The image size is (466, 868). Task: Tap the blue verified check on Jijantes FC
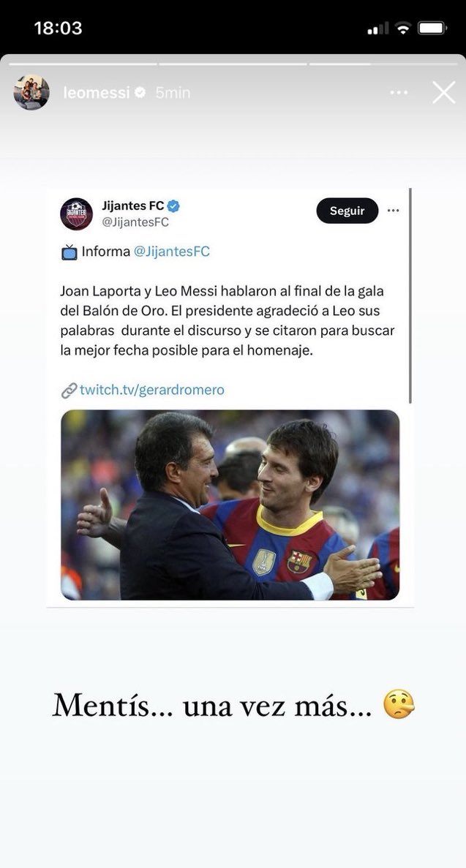pos(174,207)
